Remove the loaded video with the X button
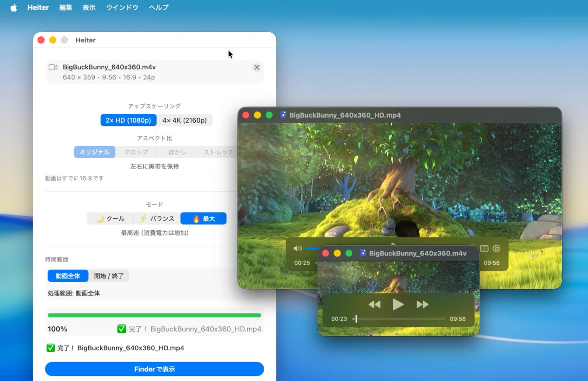 pyautogui.click(x=257, y=68)
